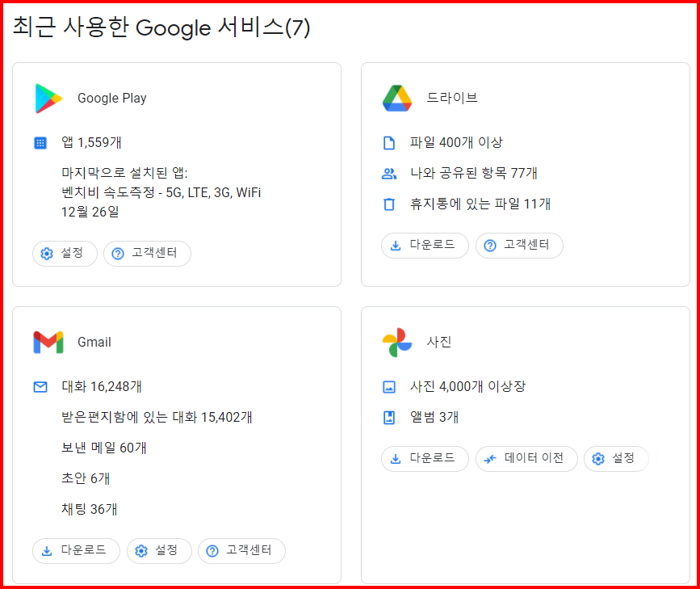Open 고객센터 button in Google Play card
The height and width of the screenshot is (589, 700).
147,254
